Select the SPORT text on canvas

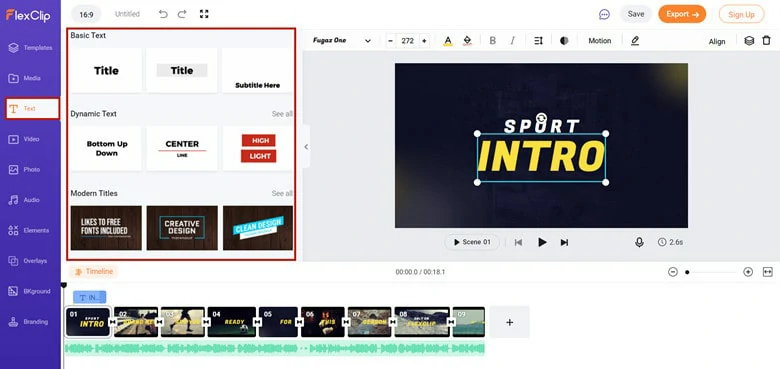541,126
